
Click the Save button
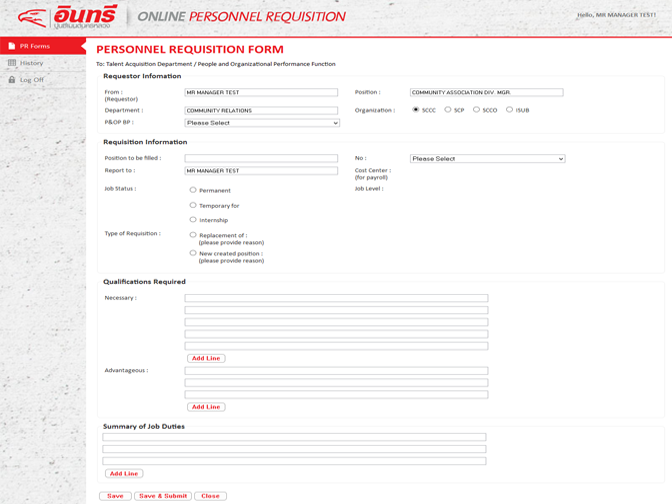115,496
